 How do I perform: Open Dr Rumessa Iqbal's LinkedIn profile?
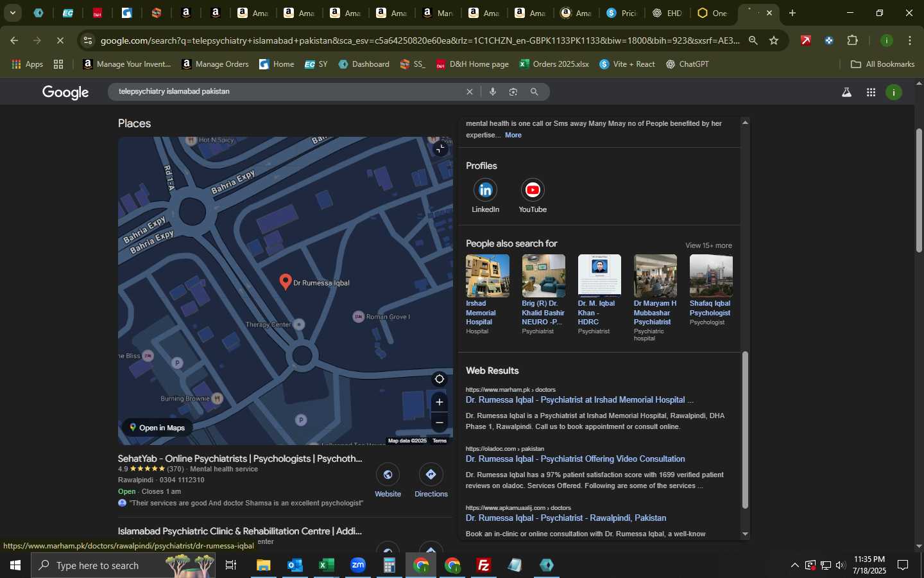click(x=485, y=196)
